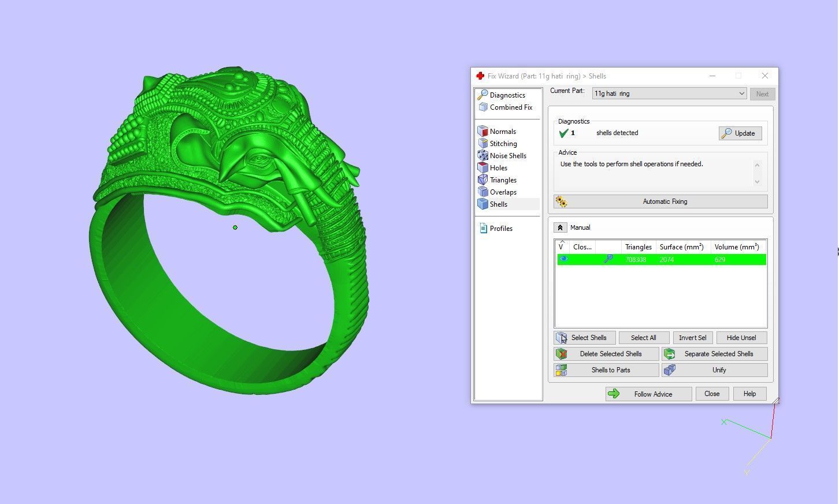839x504 pixels.
Task: Click the Unify button
Action: tap(715, 370)
